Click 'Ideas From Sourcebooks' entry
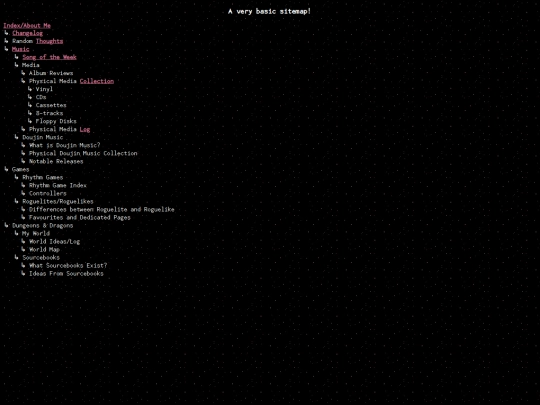This screenshot has height=405, width=540. point(66,274)
